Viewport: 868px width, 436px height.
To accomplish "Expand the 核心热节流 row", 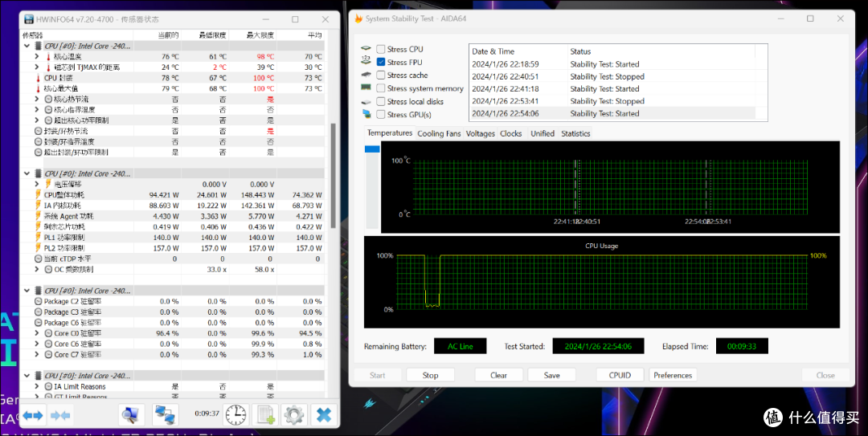I will pyautogui.click(x=36, y=99).
